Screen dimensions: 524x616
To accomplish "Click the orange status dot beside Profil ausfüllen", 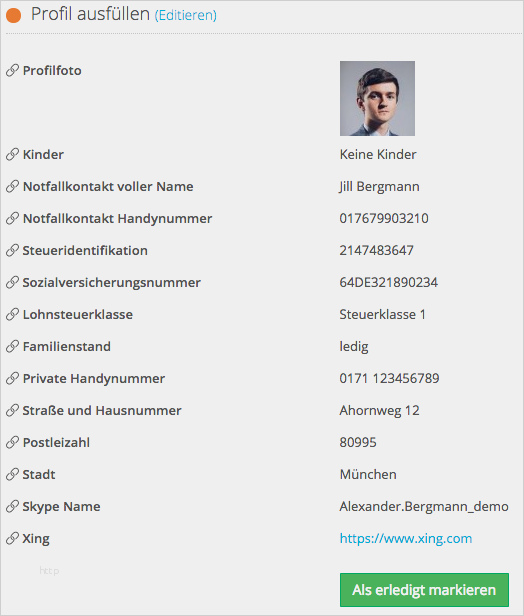I will click(x=14, y=15).
